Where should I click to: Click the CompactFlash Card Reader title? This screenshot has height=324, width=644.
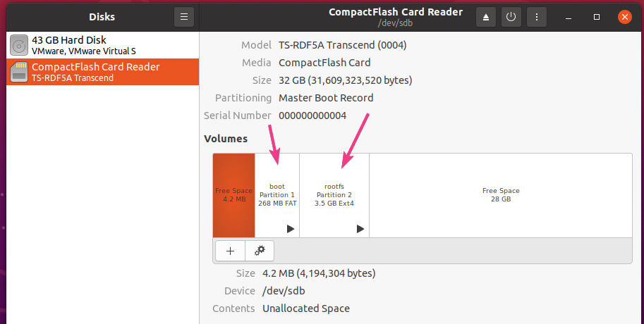(396, 12)
